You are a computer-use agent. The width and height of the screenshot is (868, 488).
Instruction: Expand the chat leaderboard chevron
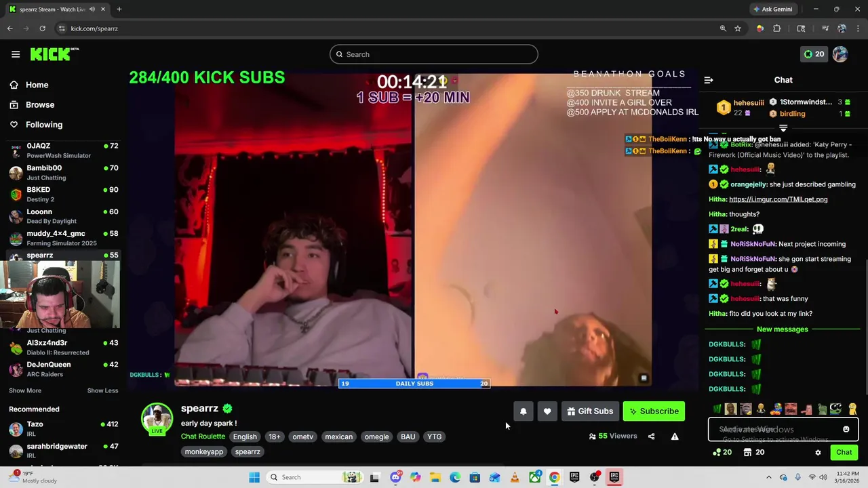[783, 127]
